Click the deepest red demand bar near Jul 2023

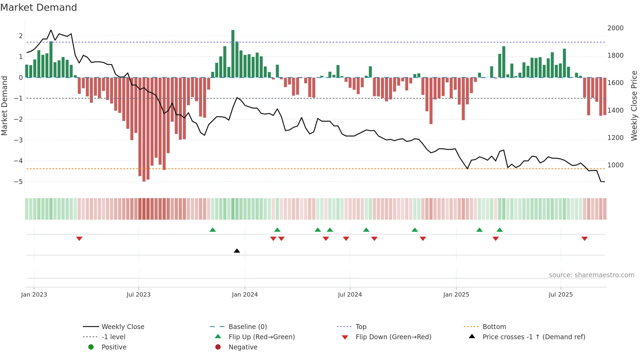(144, 130)
